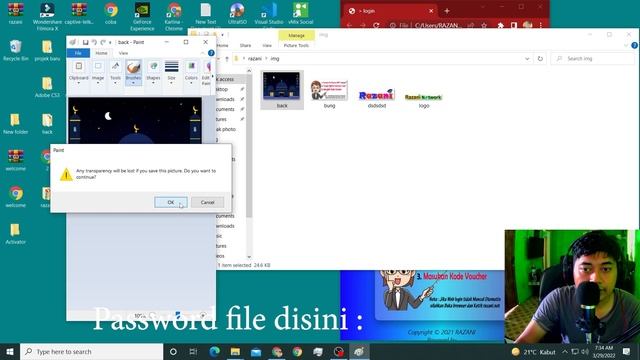Cancel the Paint transparency warning dialog
The width and height of the screenshot is (640, 360).
pos(207,202)
